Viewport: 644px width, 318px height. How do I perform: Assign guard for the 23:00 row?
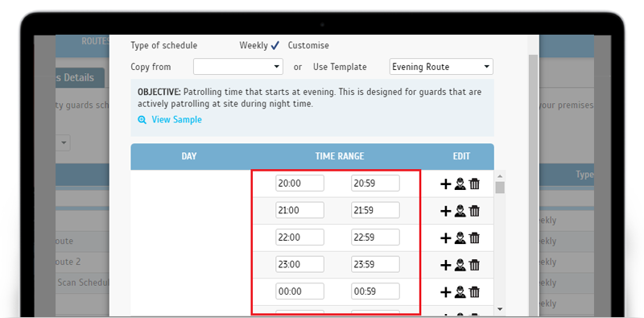460,265
